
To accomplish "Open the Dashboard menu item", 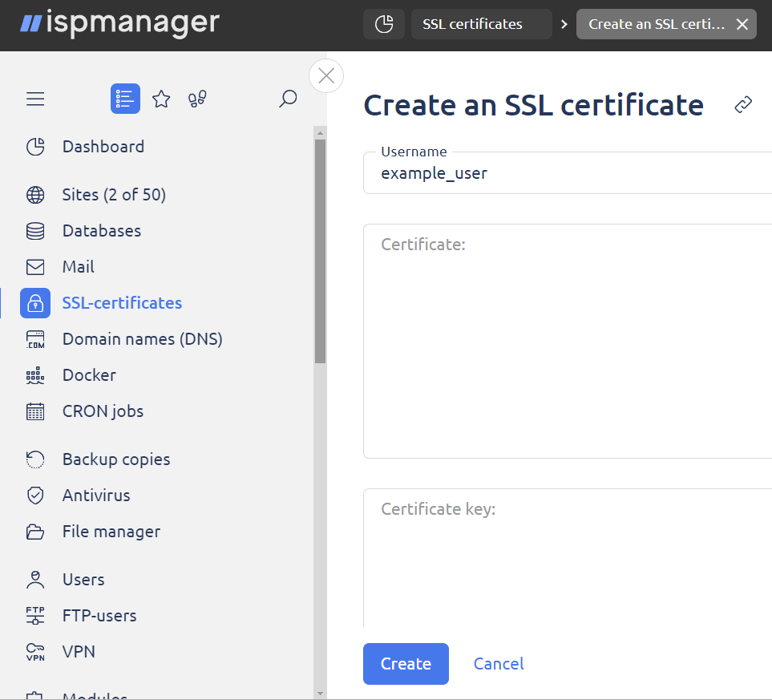I will point(103,147).
